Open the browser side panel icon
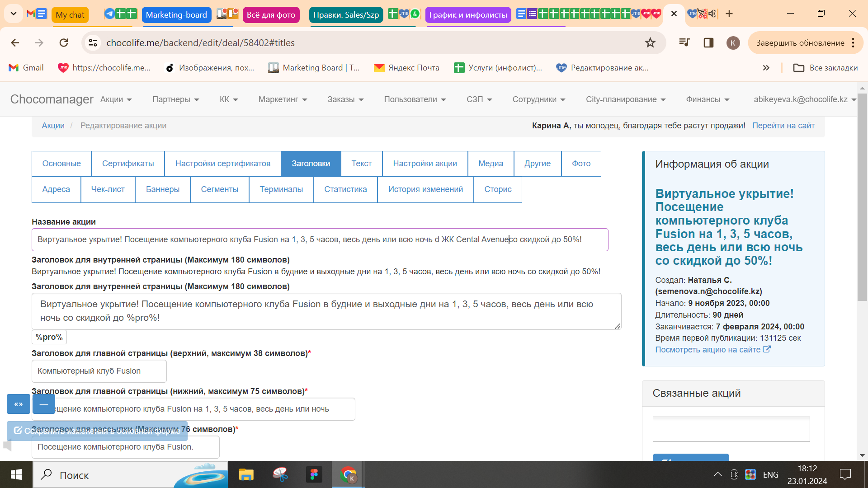Viewport: 868px width, 488px height. (x=708, y=42)
